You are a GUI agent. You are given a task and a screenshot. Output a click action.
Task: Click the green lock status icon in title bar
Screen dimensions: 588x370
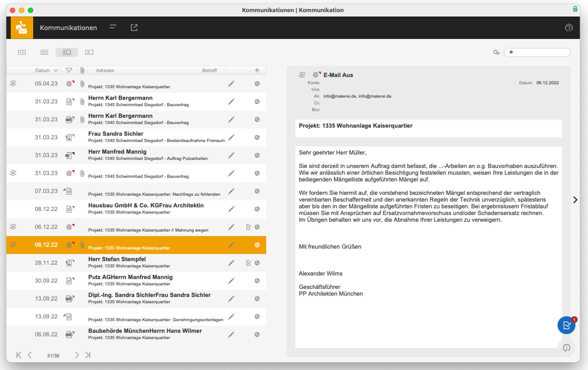pyautogui.click(x=575, y=9)
